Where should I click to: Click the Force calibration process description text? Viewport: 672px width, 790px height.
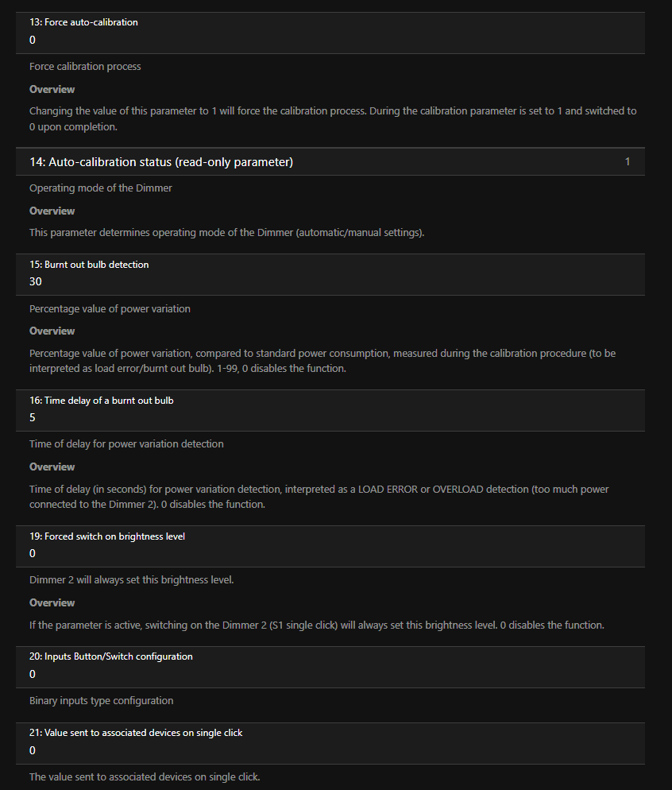click(x=85, y=67)
